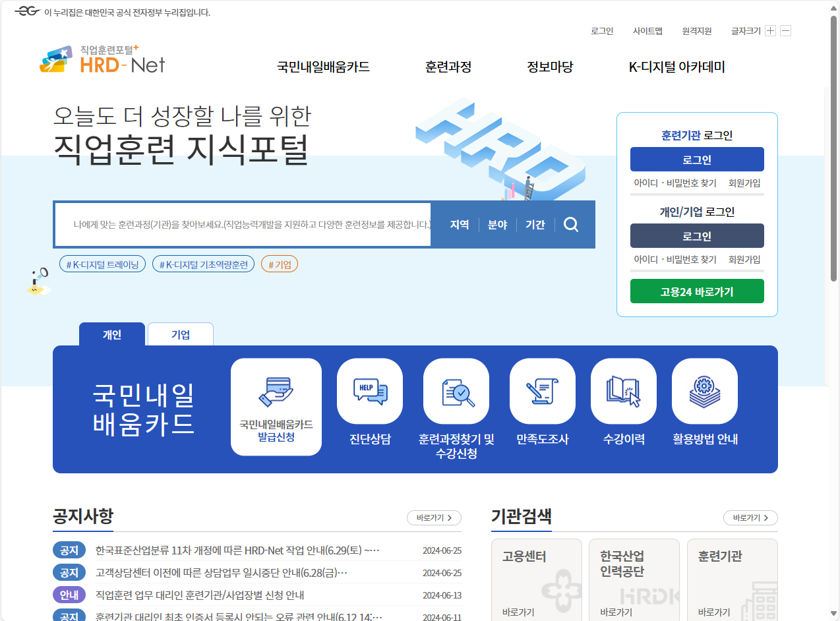Open notice 직업훈련 업무 대리인 신청 안내

pos(200,595)
